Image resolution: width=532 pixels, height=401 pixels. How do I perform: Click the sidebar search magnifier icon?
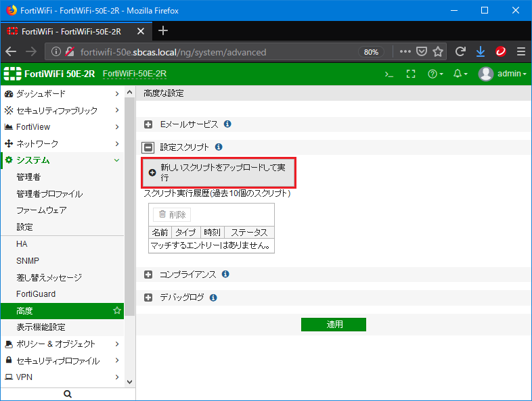pos(67,394)
